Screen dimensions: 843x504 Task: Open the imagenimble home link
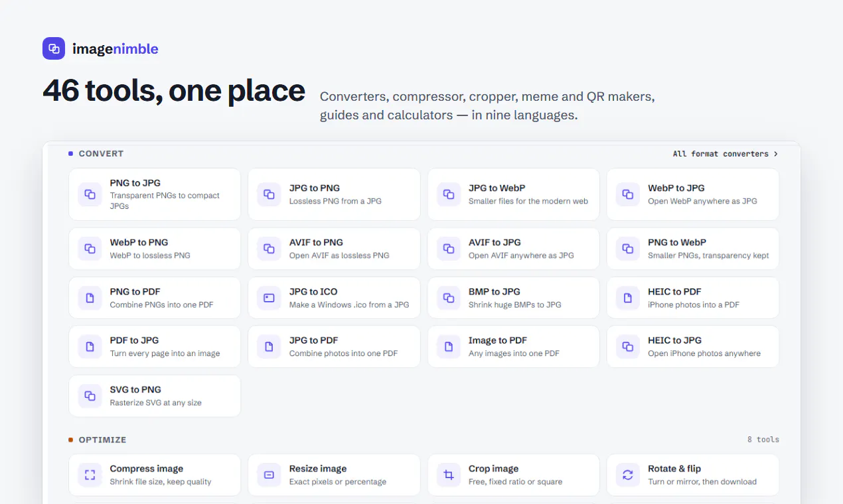100,48
